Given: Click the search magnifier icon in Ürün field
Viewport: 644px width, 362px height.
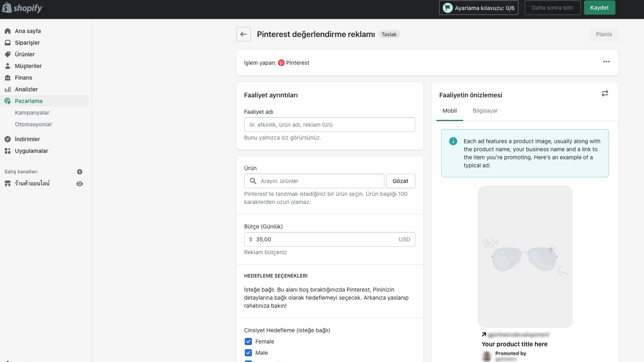Looking at the screenshot, I should [x=253, y=181].
